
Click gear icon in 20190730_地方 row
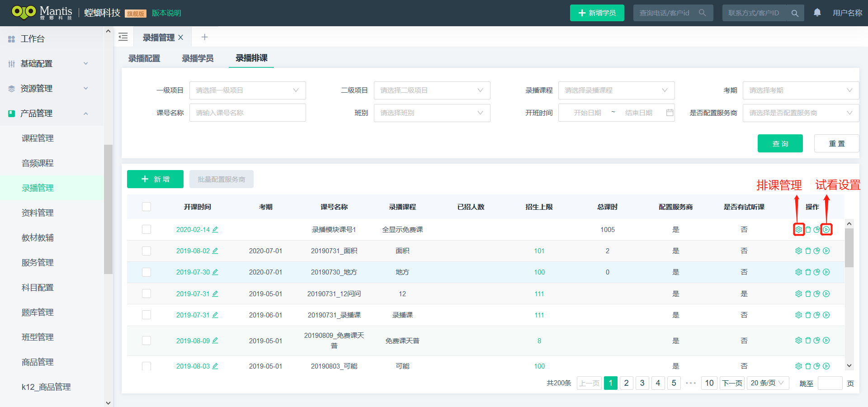point(799,272)
